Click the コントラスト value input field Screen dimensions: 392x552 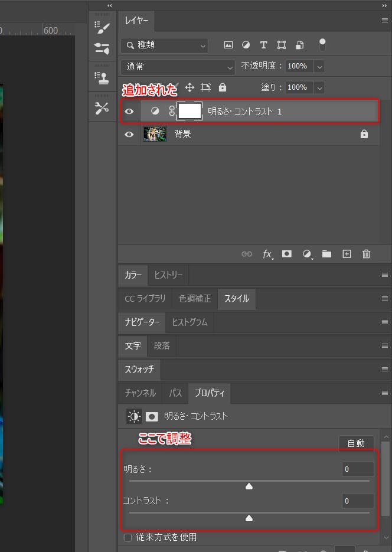358,501
